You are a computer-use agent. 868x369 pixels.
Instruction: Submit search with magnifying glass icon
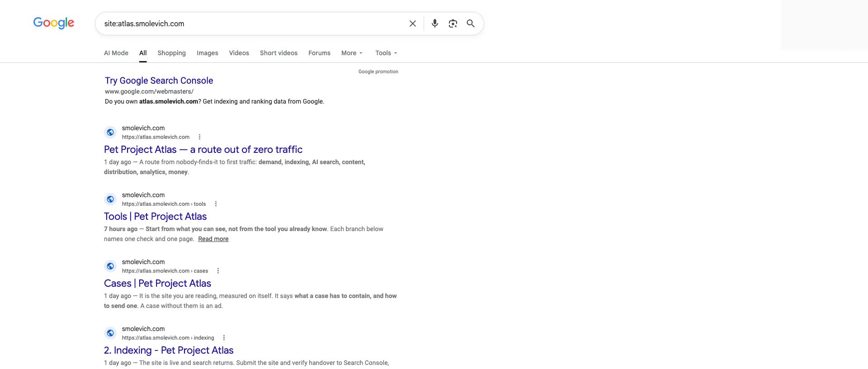471,24
